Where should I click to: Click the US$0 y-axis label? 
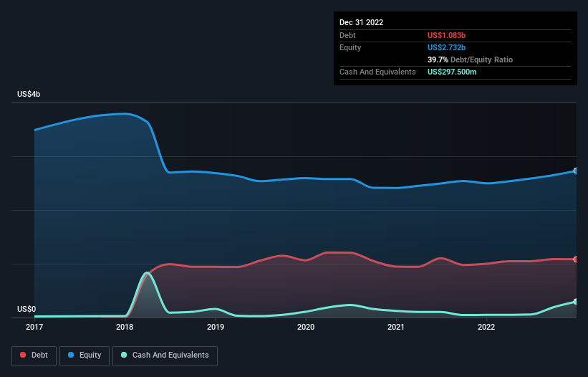coord(26,309)
